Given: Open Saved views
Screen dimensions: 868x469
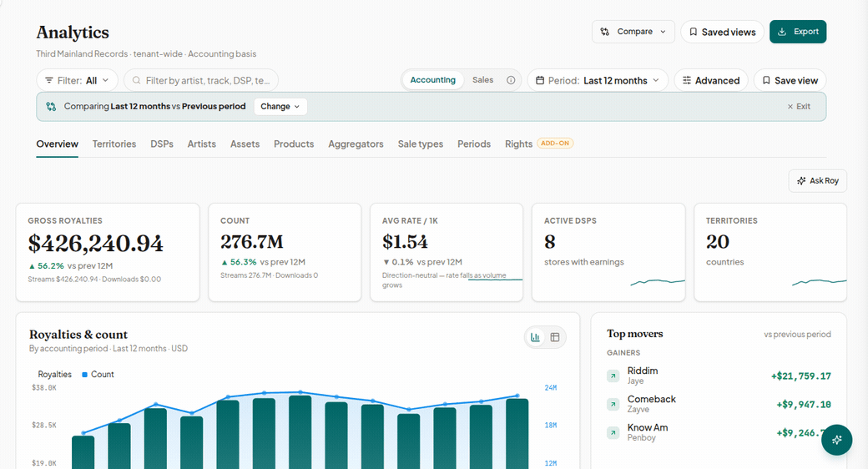Looking at the screenshot, I should coord(722,32).
